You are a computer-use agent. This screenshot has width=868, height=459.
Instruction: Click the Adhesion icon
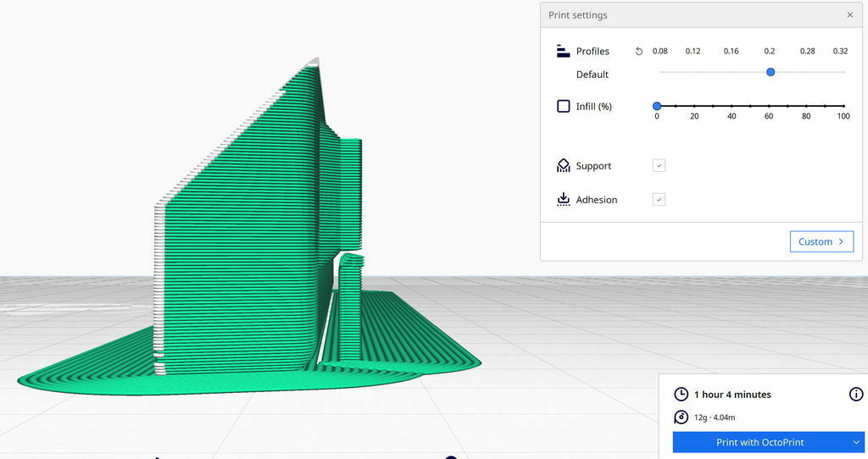(x=563, y=200)
